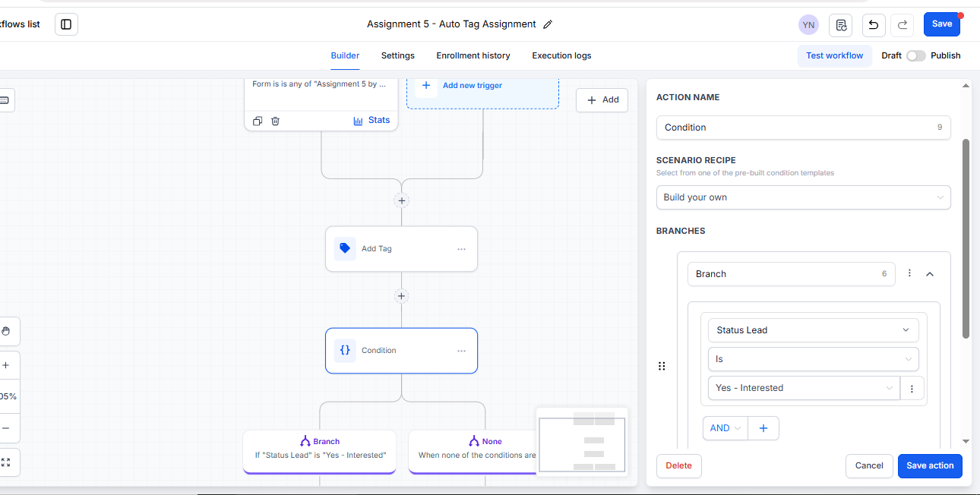Add a step between Add Tag and Condition
This screenshot has height=495, width=980.
pos(402,296)
